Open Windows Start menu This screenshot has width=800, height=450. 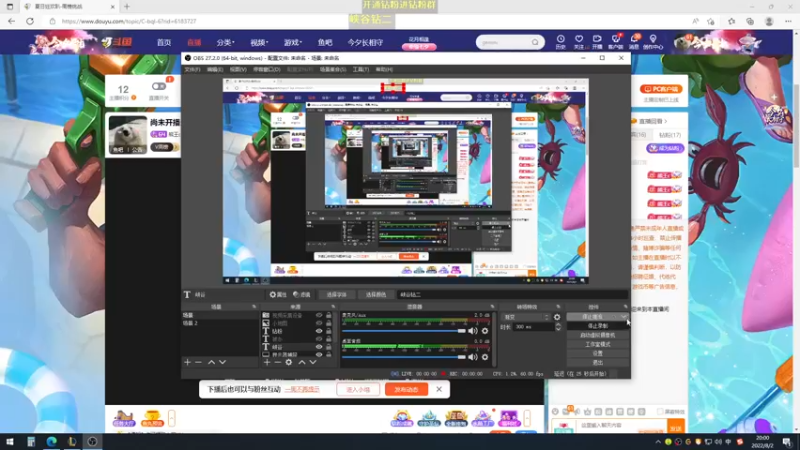click(x=10, y=441)
